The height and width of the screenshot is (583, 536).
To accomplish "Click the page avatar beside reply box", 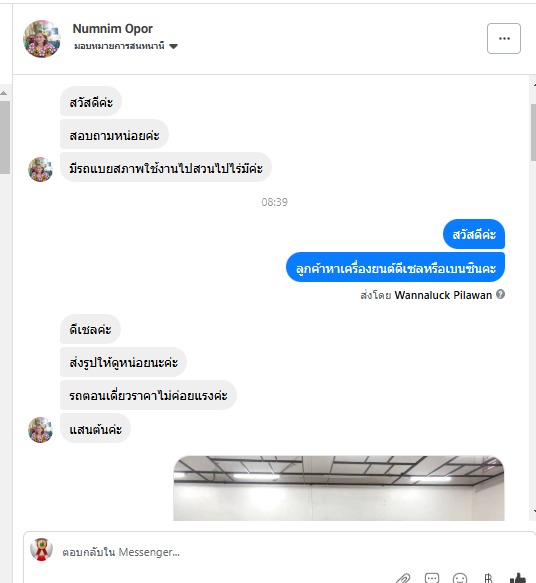I will tap(41, 549).
